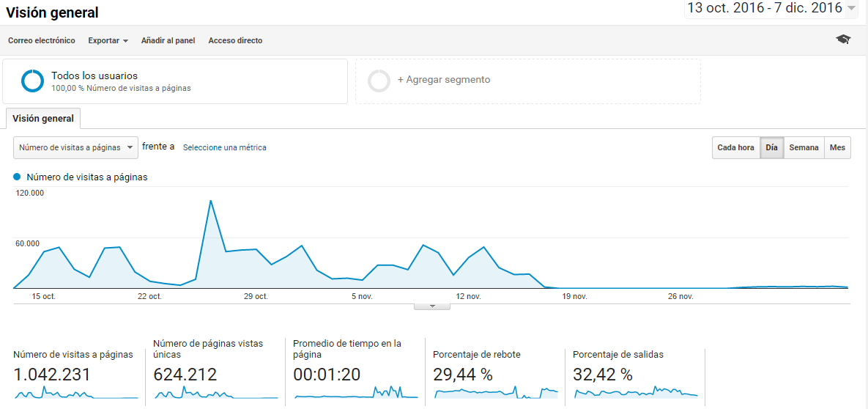Click Correo electrónico in the toolbar
Image resolution: width=868 pixels, height=409 pixels.
(x=42, y=40)
